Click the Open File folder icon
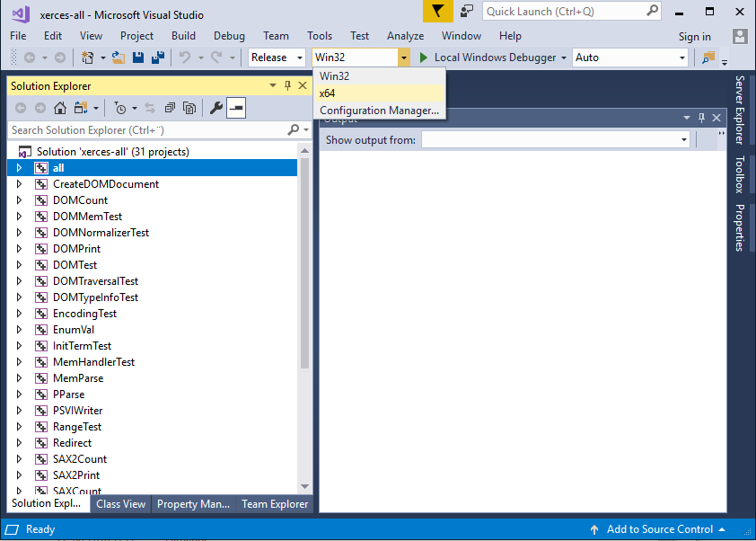 coord(118,58)
